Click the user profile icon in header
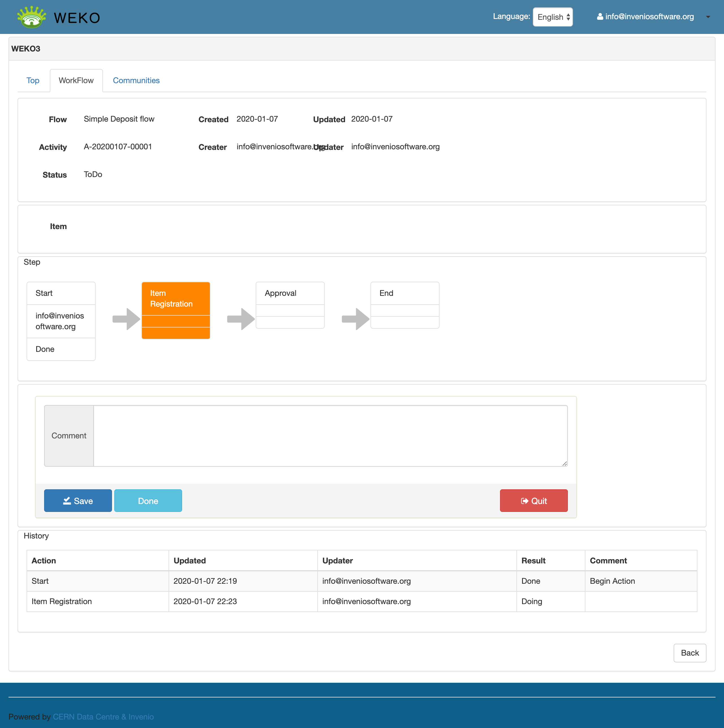This screenshot has width=724, height=728. click(600, 17)
